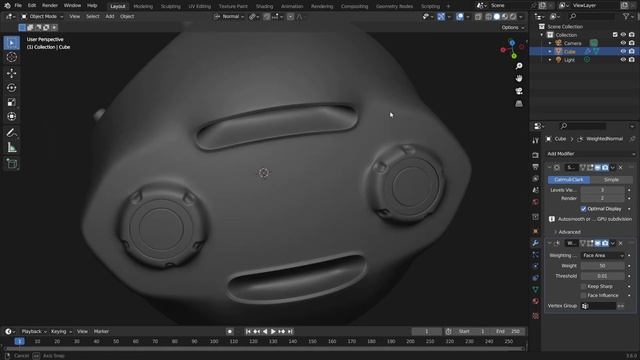Open the viewport Add menu
The height and width of the screenshot is (360, 640).
110,16
